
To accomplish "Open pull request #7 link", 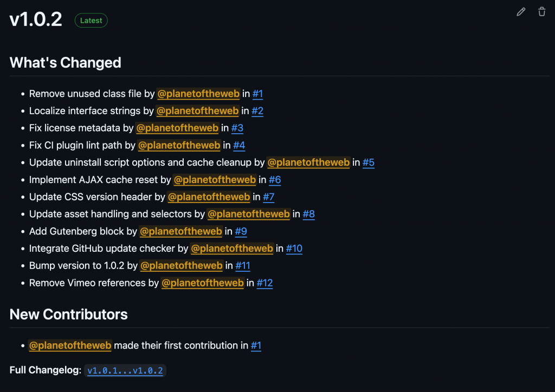I will coord(269,197).
